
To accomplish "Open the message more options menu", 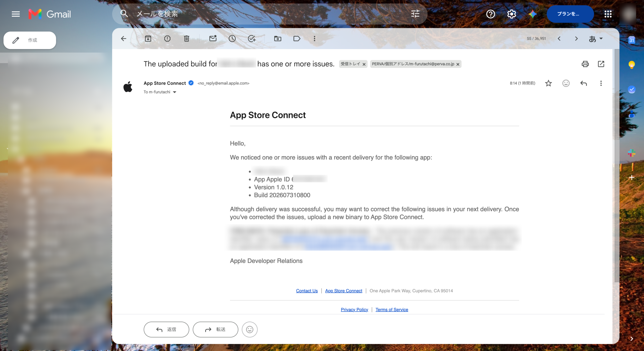I will tap(601, 83).
